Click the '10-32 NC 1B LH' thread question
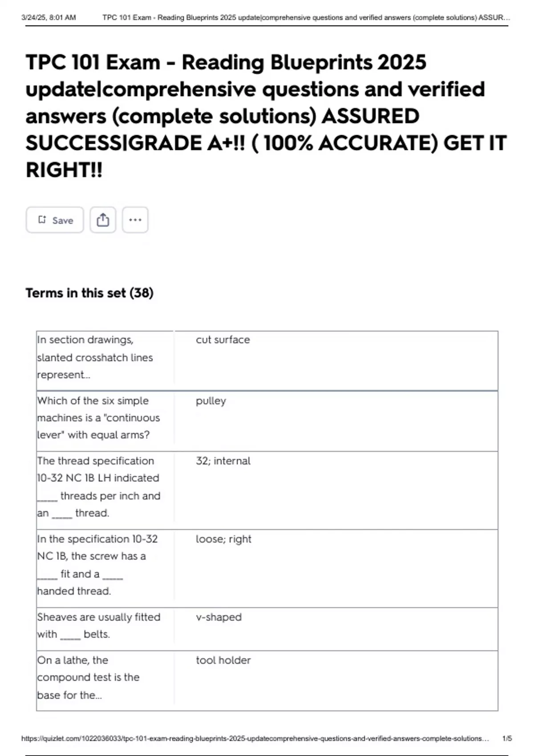534x756 pixels. coord(99,487)
